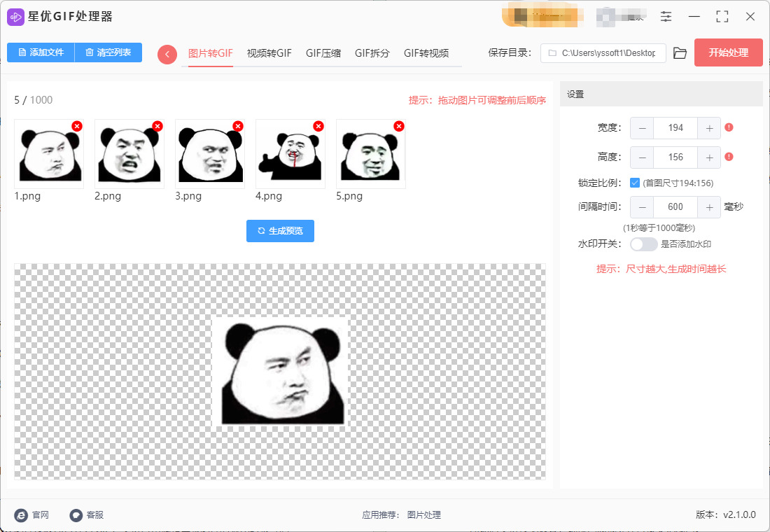Click the 高度 value field 156
Screen dimensions: 770x532
[x=675, y=157]
